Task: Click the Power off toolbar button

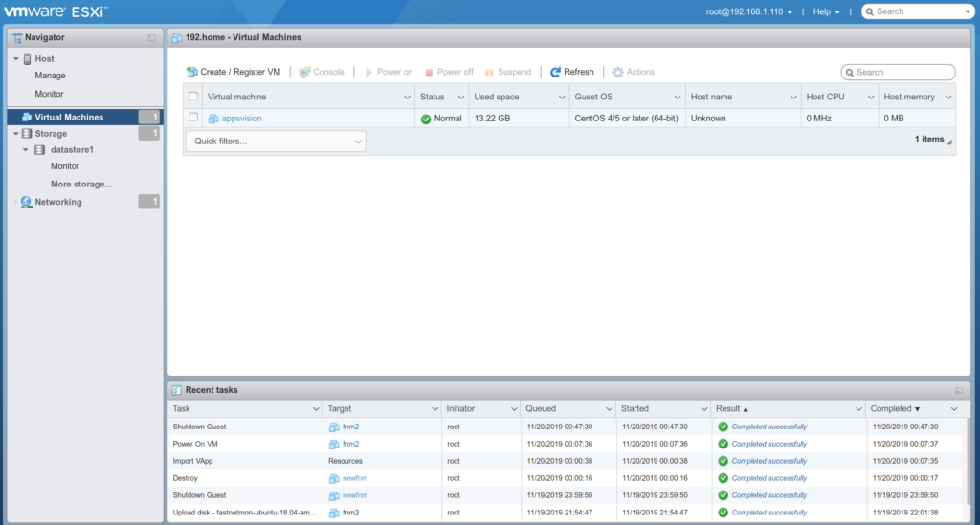Action: [x=449, y=72]
